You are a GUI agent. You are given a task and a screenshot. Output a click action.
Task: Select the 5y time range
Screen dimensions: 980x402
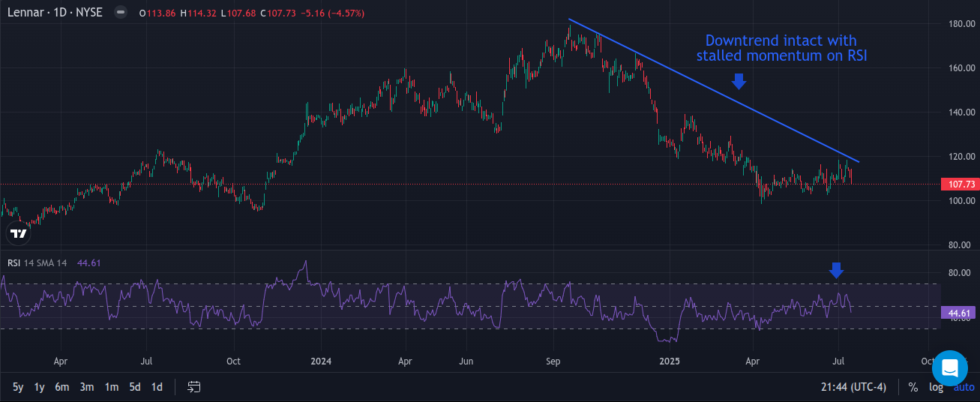18,387
